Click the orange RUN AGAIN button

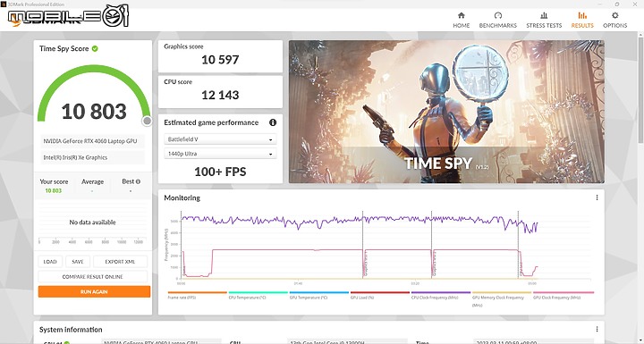click(x=94, y=292)
